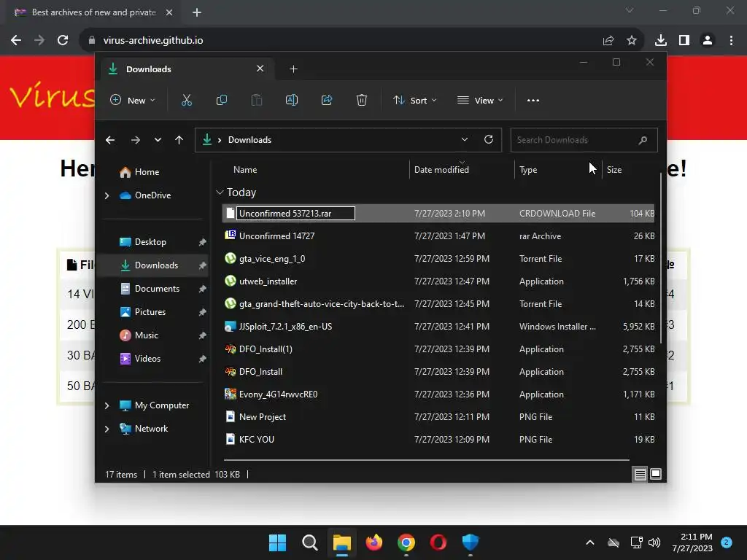The height and width of the screenshot is (560, 747).
Task: Go forward in File Explorer navigation
Action: click(x=135, y=140)
